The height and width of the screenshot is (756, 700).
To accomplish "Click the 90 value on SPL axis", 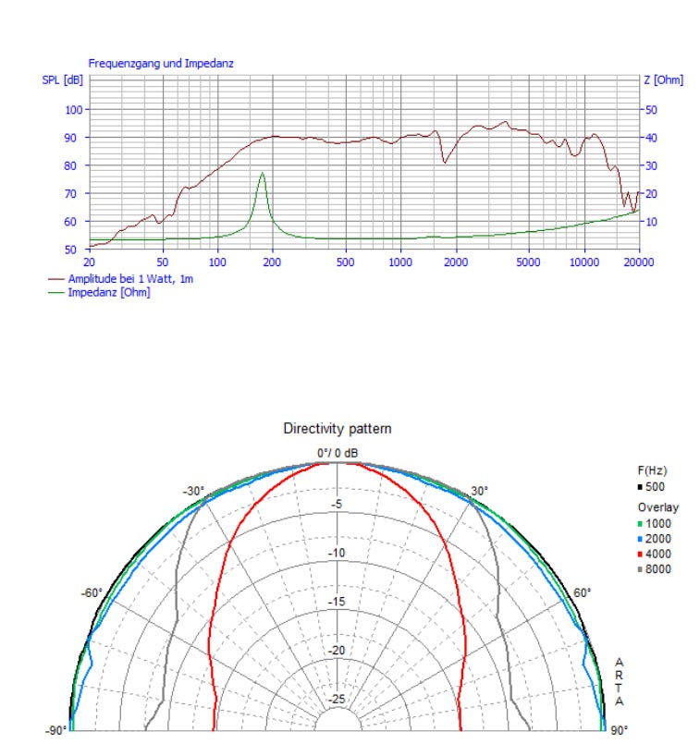I will (70, 138).
